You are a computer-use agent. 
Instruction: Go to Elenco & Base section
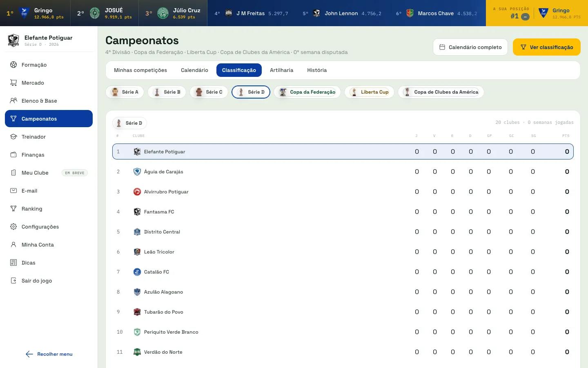[x=49, y=101]
